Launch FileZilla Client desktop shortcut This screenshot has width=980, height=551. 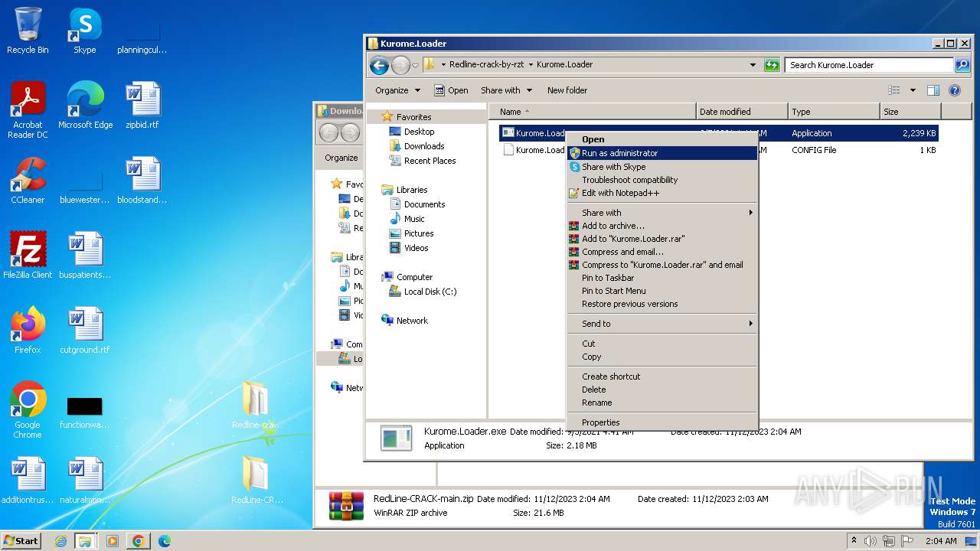coord(28,256)
